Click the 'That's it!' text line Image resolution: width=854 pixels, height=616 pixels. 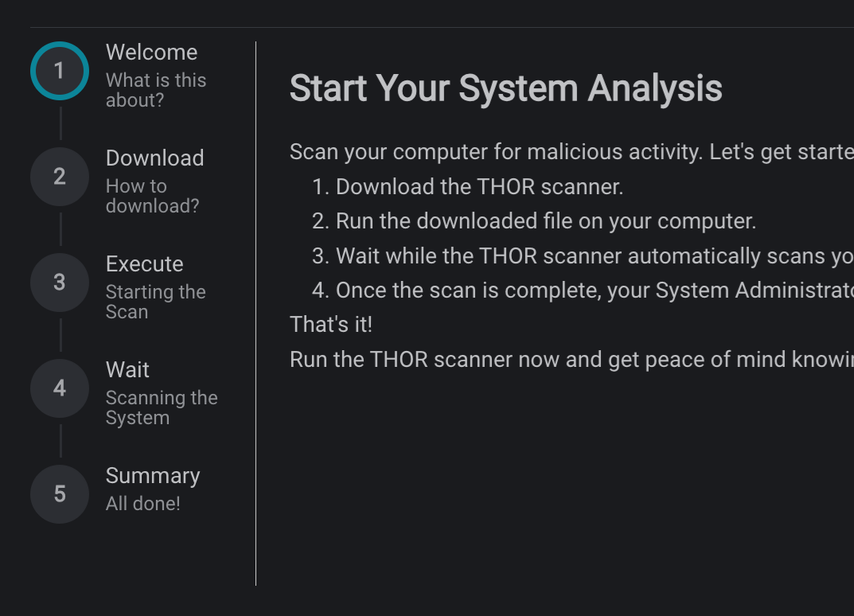pos(330,325)
